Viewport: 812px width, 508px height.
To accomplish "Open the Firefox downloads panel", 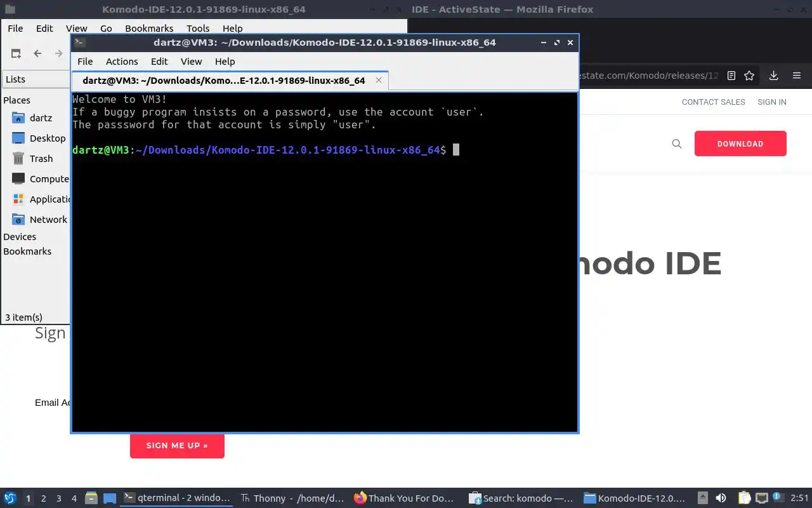I will pyautogui.click(x=773, y=76).
